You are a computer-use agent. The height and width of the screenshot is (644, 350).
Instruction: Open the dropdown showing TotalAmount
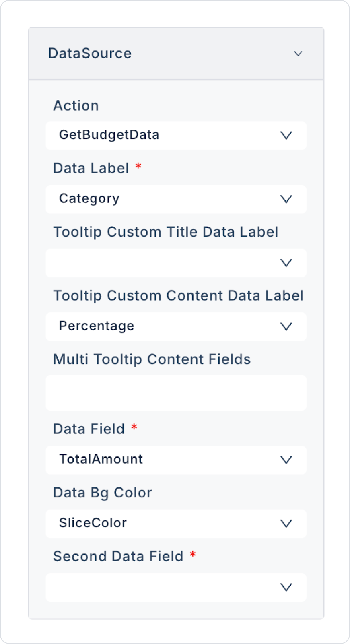pos(161,460)
